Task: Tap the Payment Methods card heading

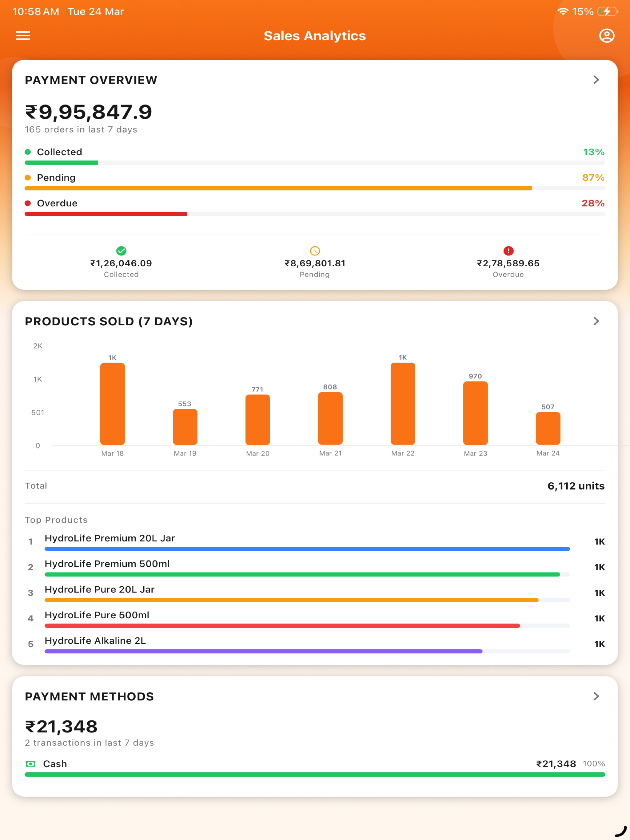Action: (89, 696)
